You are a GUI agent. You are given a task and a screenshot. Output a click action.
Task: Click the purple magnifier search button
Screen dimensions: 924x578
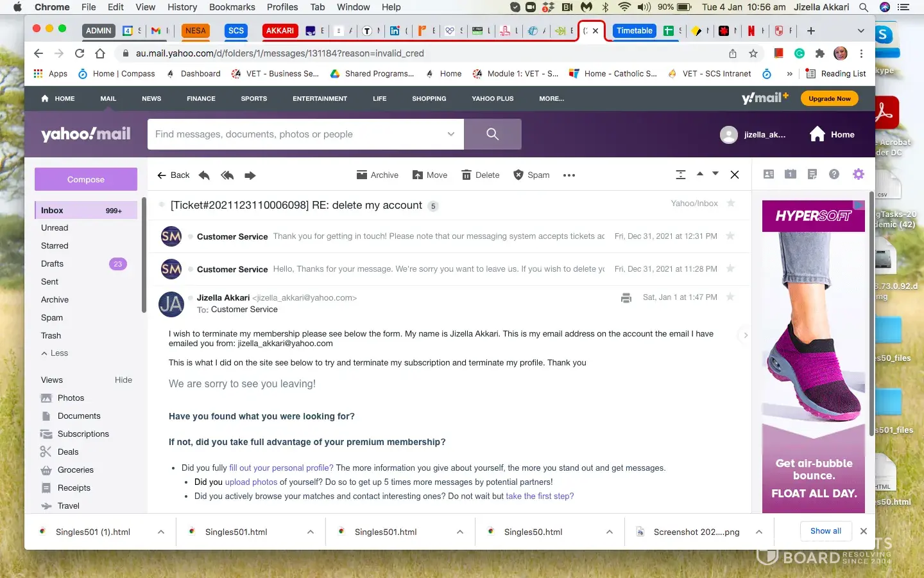click(x=492, y=134)
